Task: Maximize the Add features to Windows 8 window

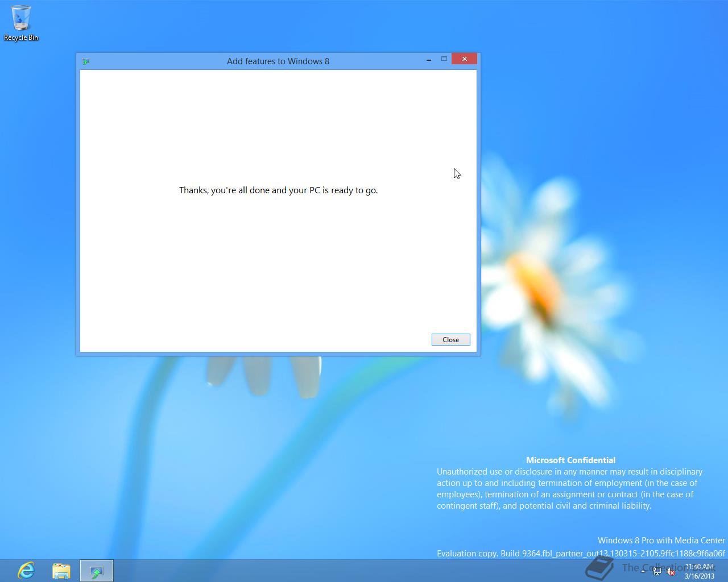Action: (444, 59)
